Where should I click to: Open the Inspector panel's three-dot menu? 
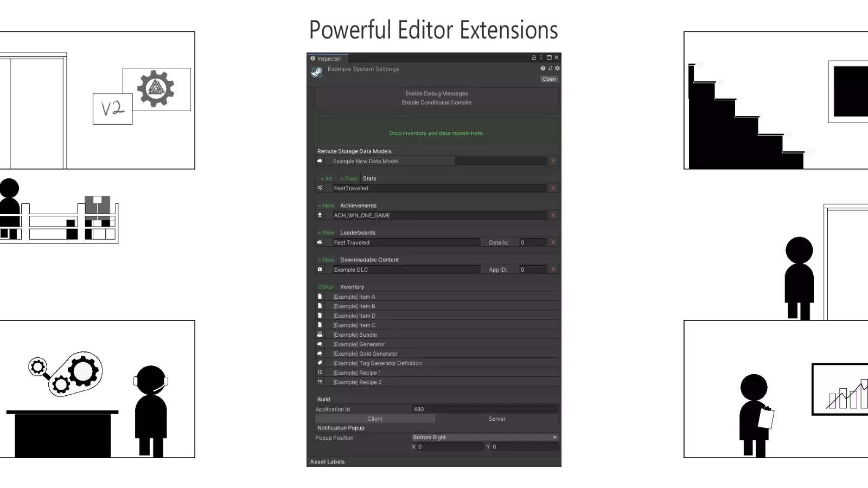click(x=541, y=57)
